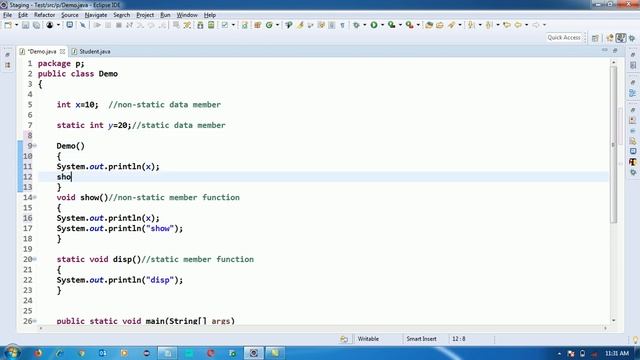Image resolution: width=640 pixels, height=360 pixels.
Task: Toggle Block Selection Mode icon
Action: click(331, 25)
